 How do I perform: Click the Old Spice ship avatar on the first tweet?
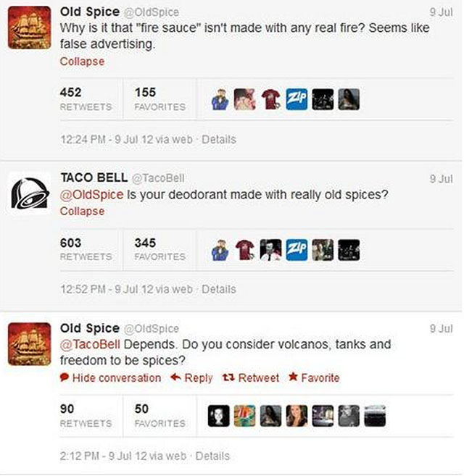30,28
